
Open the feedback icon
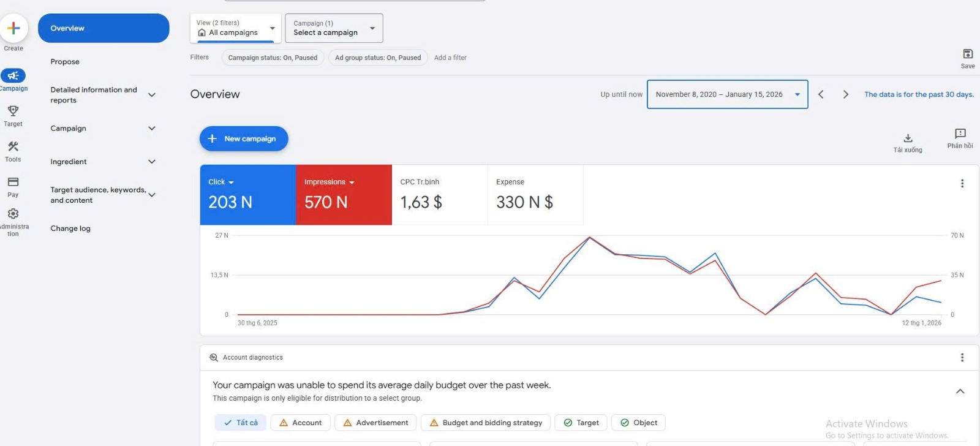(x=960, y=134)
